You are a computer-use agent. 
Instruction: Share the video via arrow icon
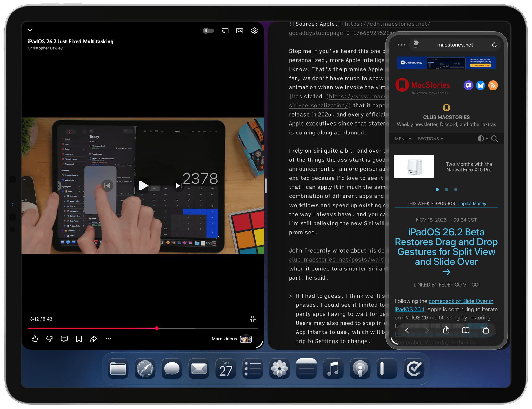[94, 339]
